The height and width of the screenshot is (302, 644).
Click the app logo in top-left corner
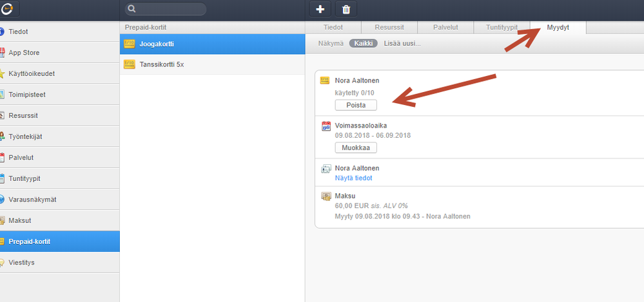(x=7, y=9)
